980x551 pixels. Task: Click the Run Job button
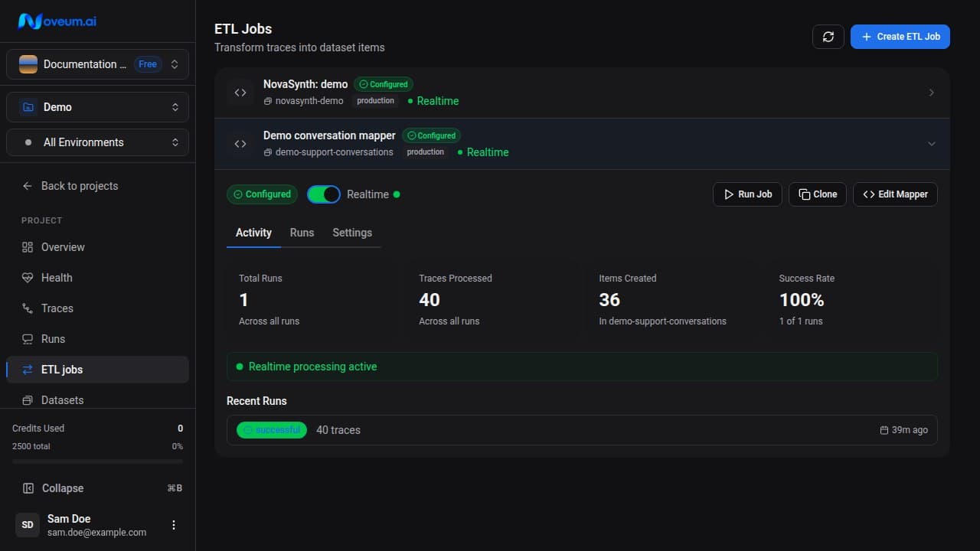click(x=747, y=194)
